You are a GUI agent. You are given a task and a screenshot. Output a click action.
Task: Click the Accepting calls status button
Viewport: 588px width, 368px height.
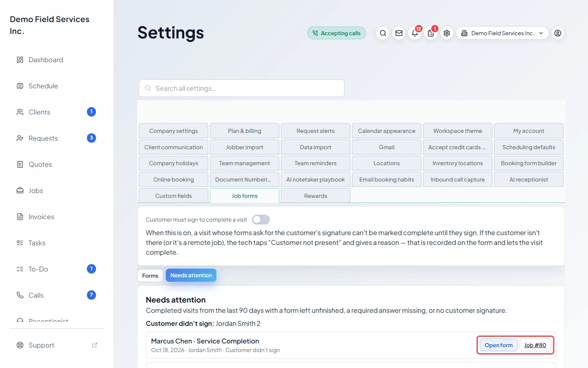336,33
